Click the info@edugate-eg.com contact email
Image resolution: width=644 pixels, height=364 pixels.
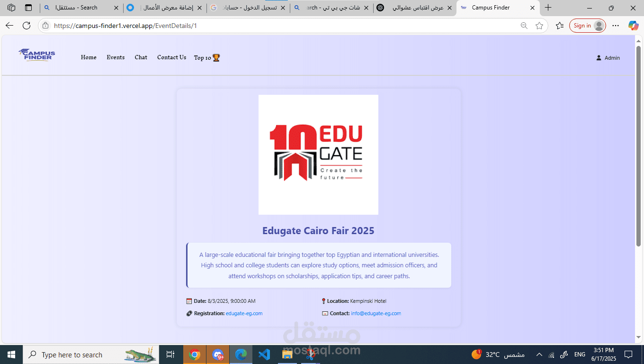coord(376,313)
